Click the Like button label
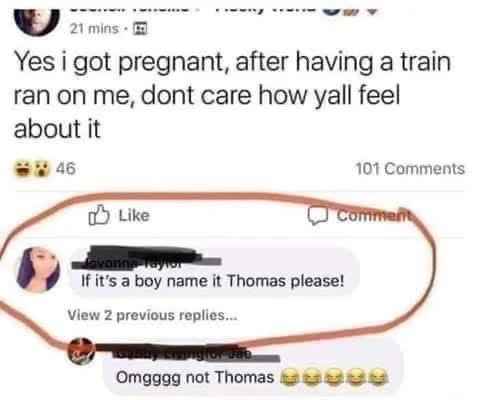Viewport: 480px width, 400px height. pos(134,216)
